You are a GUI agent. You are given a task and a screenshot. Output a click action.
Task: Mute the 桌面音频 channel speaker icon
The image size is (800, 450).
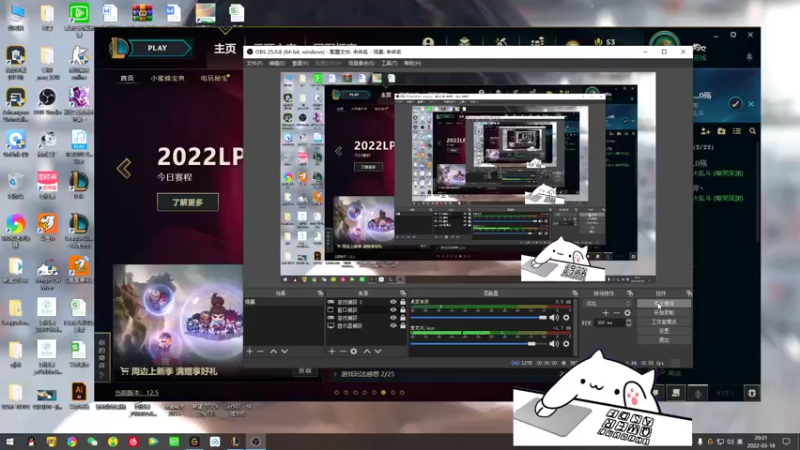[554, 317]
